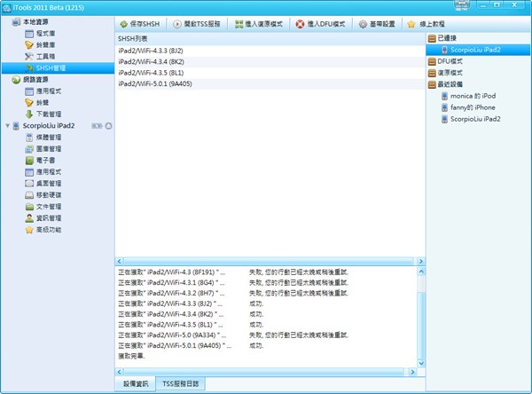The width and height of the screenshot is (532, 394).
Task: Open 程式庫 under local resources
Action: click(40, 34)
